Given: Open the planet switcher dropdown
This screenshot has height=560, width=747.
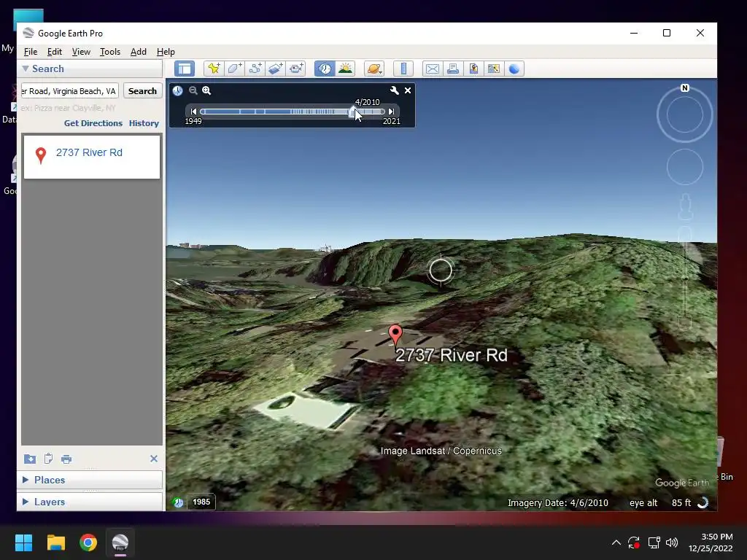Looking at the screenshot, I should coord(374,69).
